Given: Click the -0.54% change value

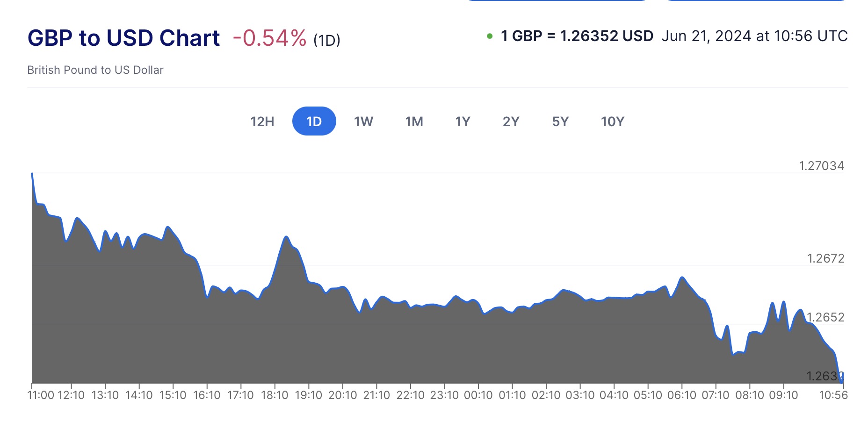Looking at the screenshot, I should [269, 38].
